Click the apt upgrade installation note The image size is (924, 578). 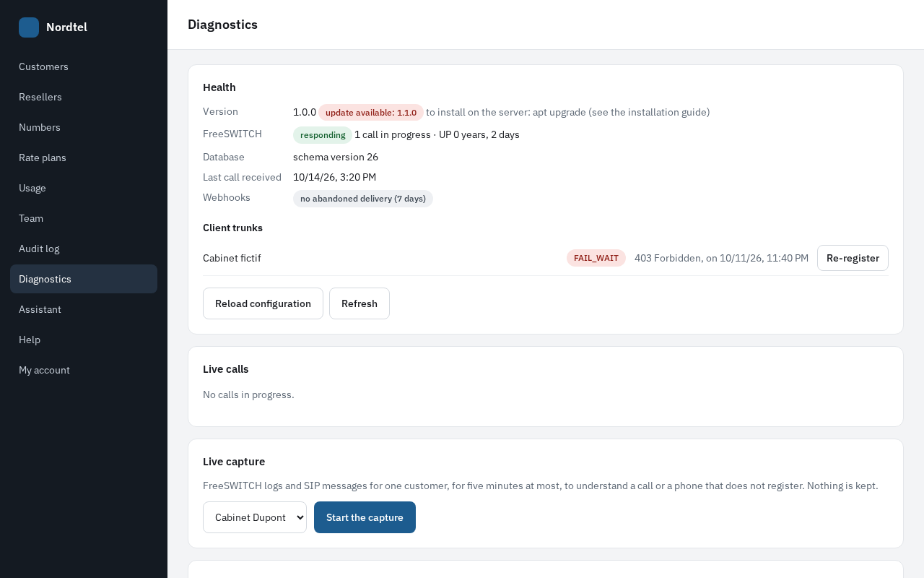pos(568,112)
